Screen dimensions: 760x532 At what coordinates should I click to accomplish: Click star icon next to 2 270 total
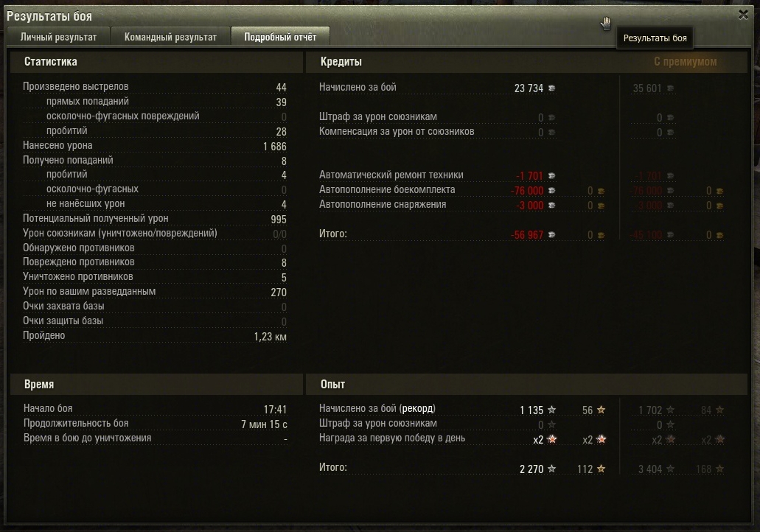[x=551, y=469]
